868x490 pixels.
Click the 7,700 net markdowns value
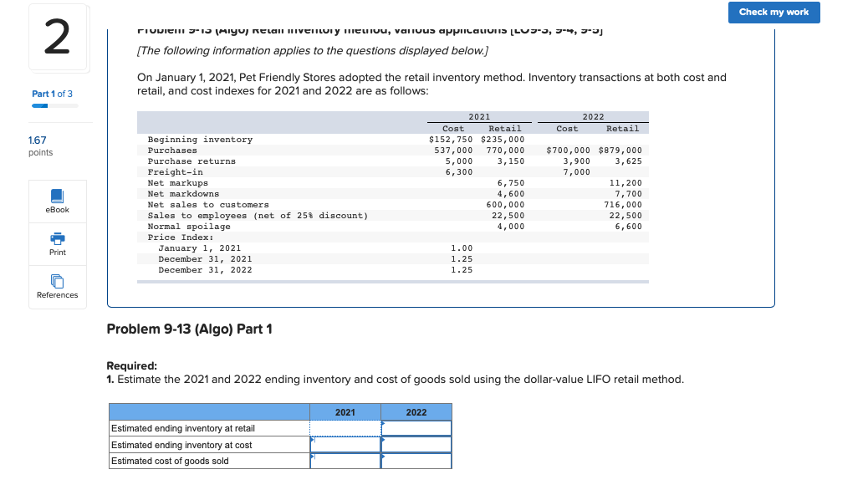pyautogui.click(x=628, y=194)
